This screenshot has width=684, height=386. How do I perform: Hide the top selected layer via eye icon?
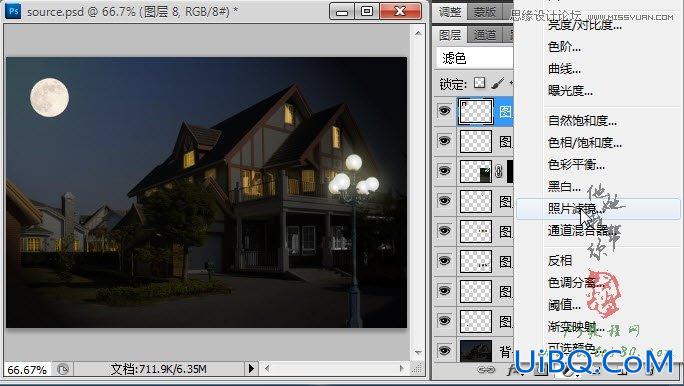[444, 111]
